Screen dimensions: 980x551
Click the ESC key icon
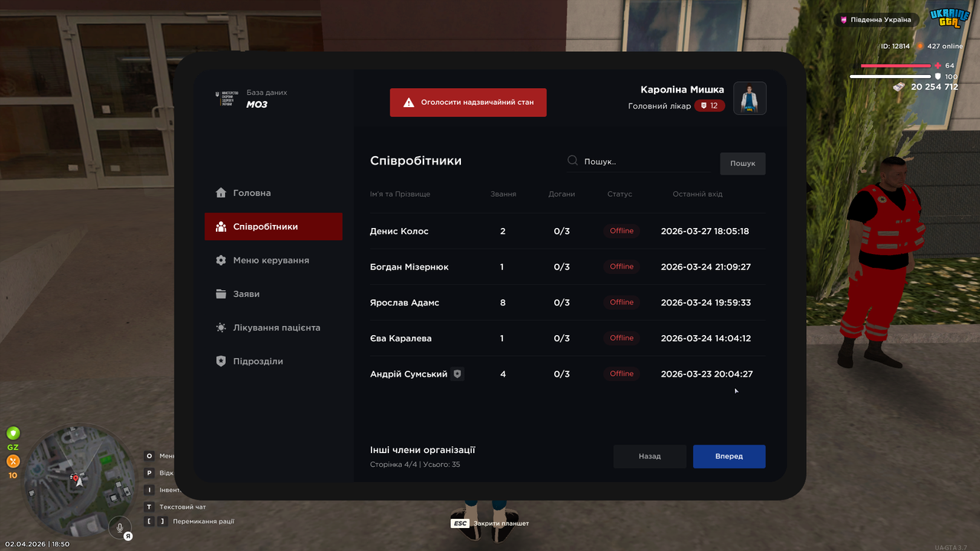pos(460,523)
